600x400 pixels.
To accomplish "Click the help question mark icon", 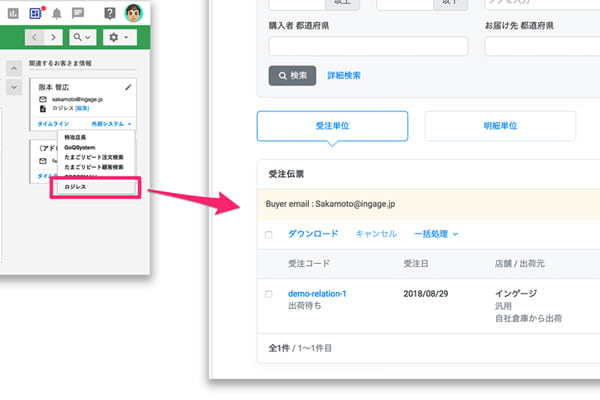I will pos(106,12).
